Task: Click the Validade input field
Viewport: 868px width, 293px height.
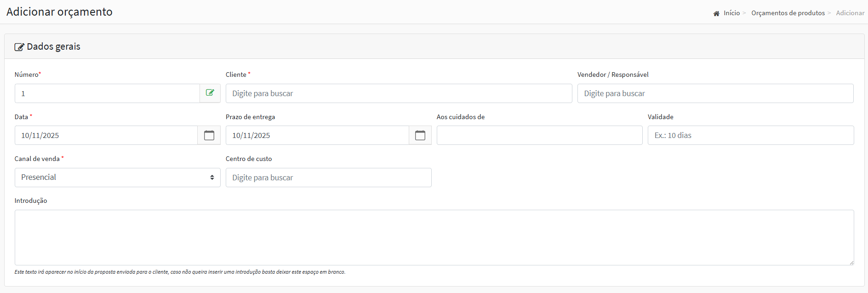Action: pos(750,135)
